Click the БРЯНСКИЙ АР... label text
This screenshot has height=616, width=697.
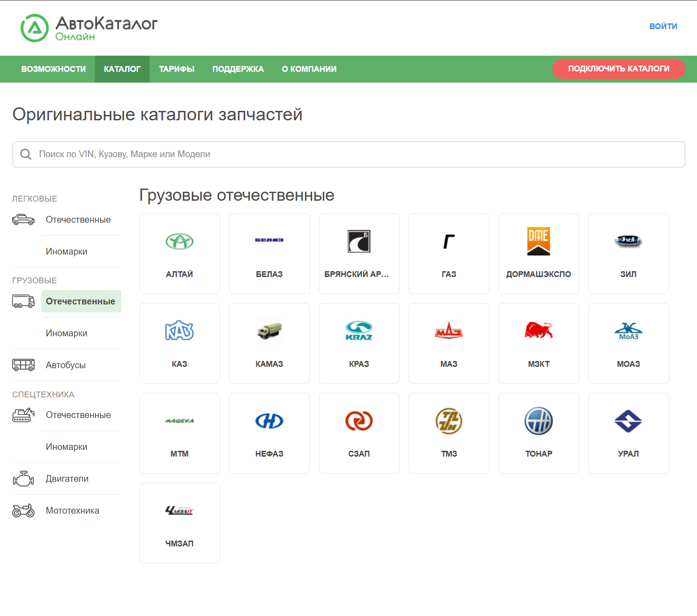tap(357, 274)
